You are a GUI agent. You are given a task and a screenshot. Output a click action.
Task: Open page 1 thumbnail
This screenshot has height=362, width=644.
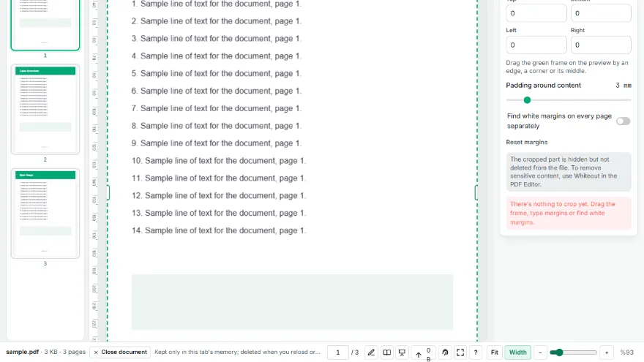pyautogui.click(x=45, y=25)
